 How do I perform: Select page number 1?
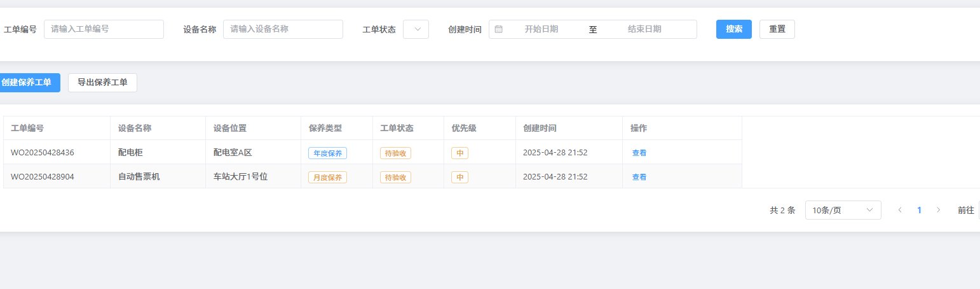[x=919, y=210]
